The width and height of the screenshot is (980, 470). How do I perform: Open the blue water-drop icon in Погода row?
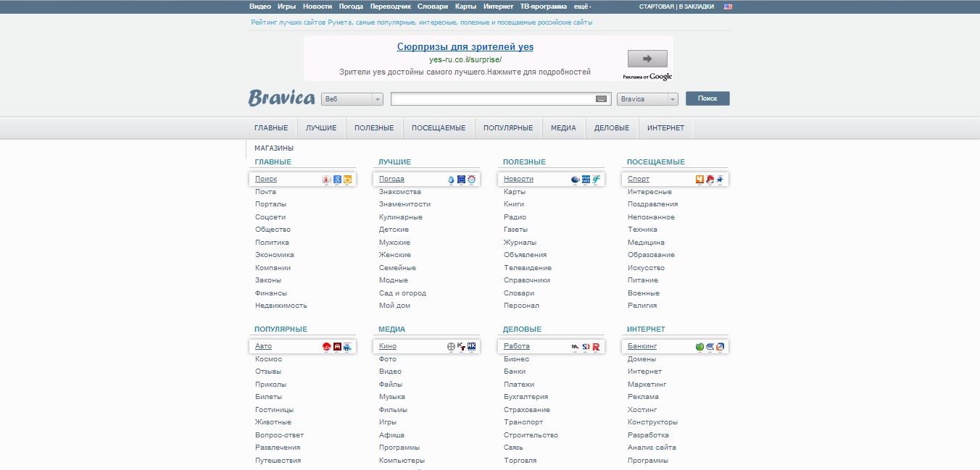(451, 180)
